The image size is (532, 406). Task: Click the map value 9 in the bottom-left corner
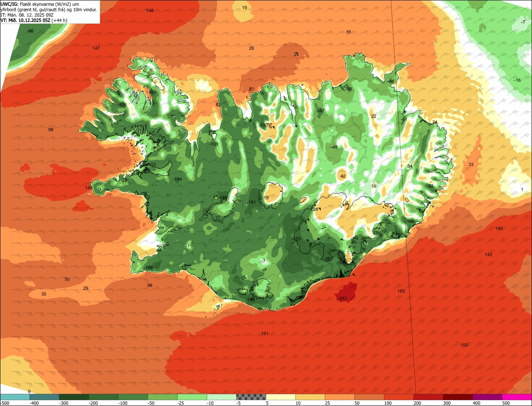(x=29, y=391)
